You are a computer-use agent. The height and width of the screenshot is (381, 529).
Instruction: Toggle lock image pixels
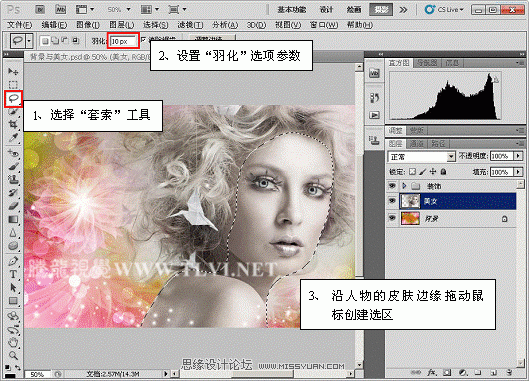click(422, 172)
